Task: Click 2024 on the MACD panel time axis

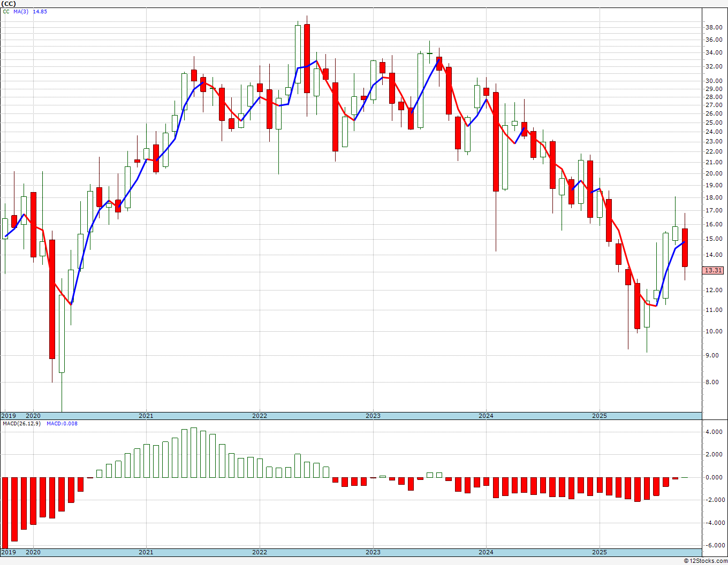Action: pyautogui.click(x=486, y=552)
